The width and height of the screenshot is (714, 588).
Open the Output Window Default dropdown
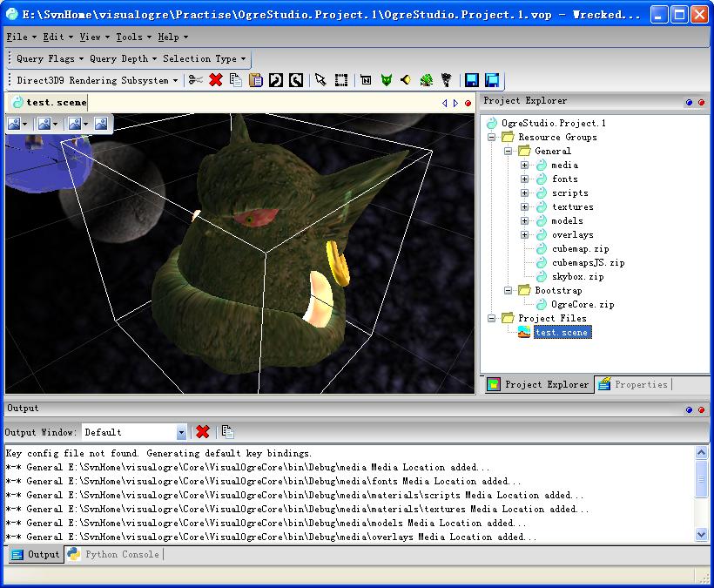click(181, 432)
